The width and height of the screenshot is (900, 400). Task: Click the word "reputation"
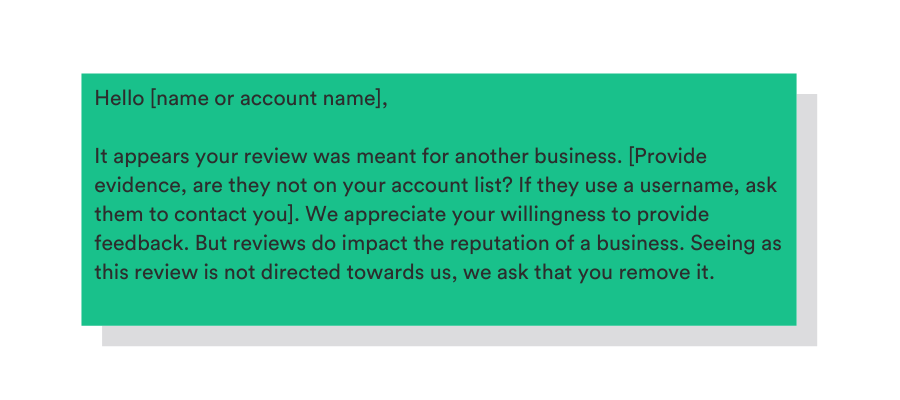coord(481,243)
